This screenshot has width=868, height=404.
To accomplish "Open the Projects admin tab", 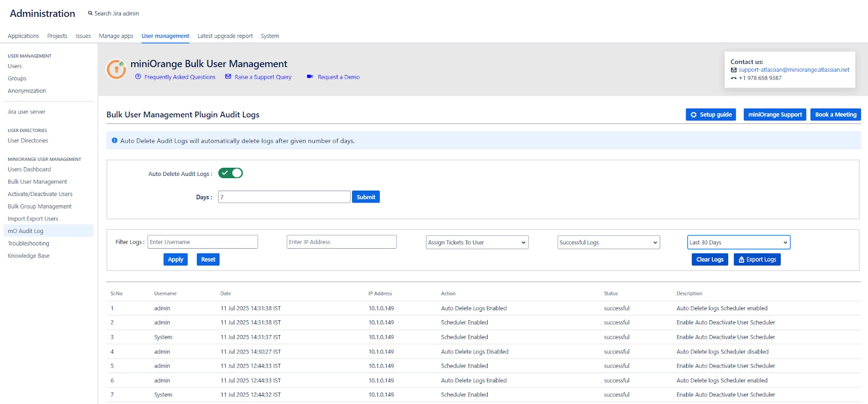I will (57, 36).
